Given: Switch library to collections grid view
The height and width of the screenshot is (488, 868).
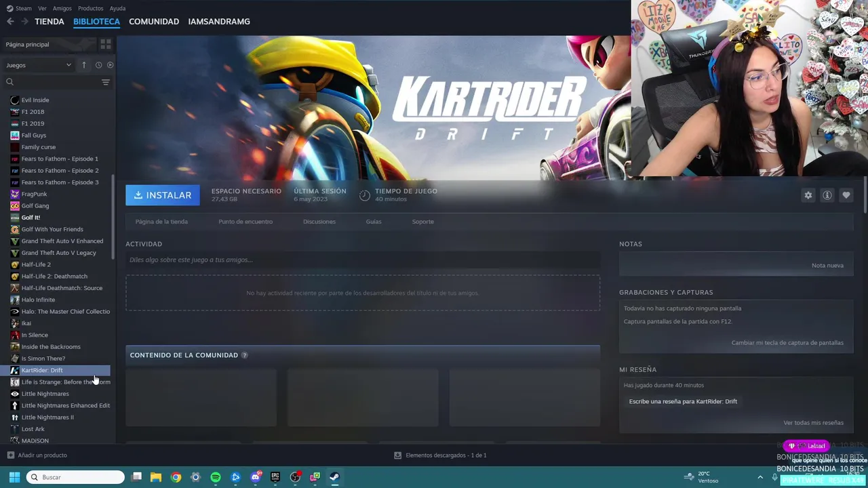Looking at the screenshot, I should 106,44.
